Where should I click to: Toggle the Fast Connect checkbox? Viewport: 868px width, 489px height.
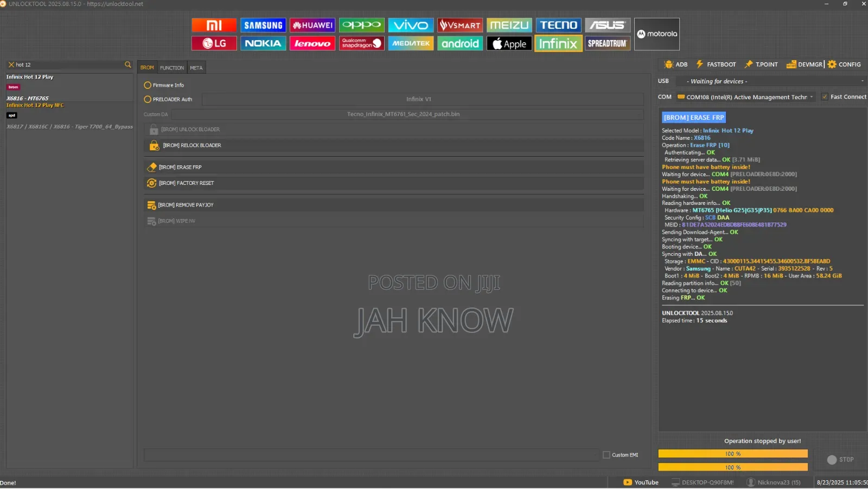(x=825, y=97)
